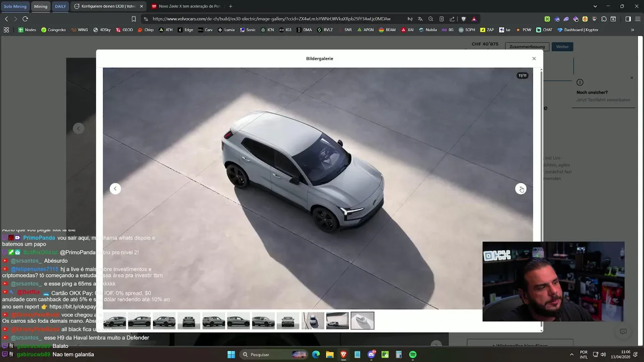Open browser main menu hamburger
Screen dimensions: 644x362
tap(637, 19)
